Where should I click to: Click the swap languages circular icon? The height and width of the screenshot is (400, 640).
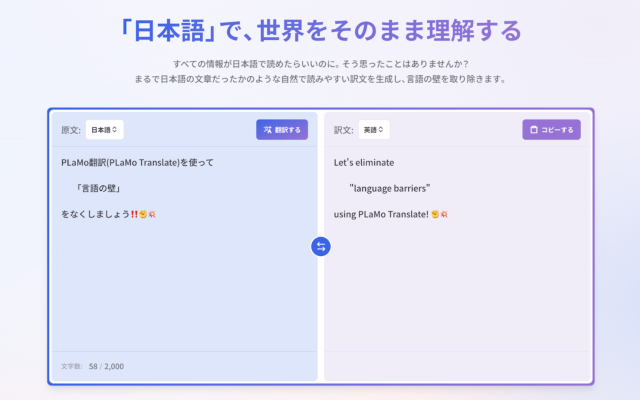tap(320, 246)
